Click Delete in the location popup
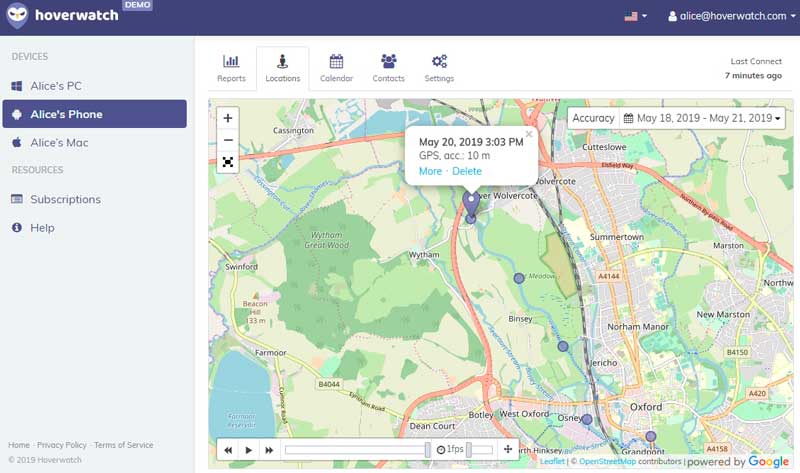This screenshot has height=473, width=800. point(467,171)
